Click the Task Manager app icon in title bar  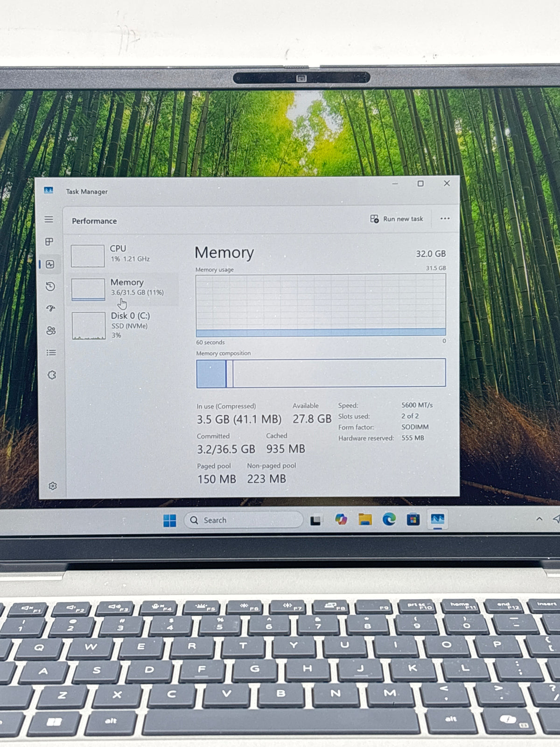[49, 190]
